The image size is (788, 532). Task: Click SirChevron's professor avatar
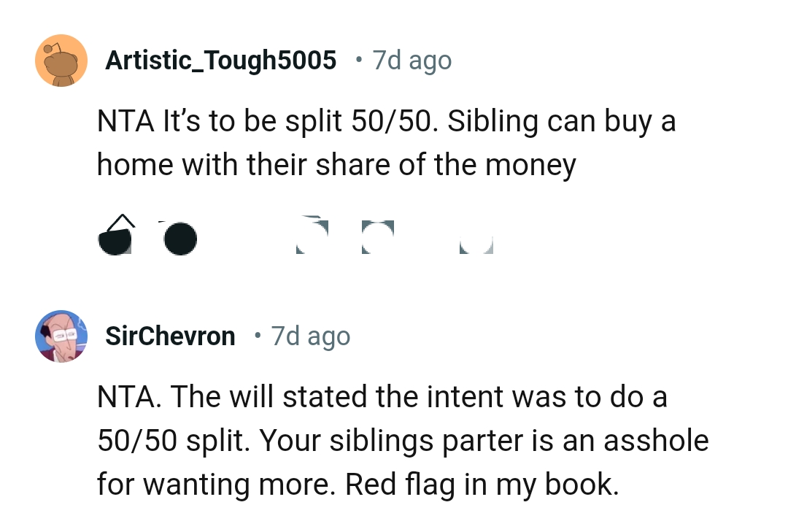[61, 336]
